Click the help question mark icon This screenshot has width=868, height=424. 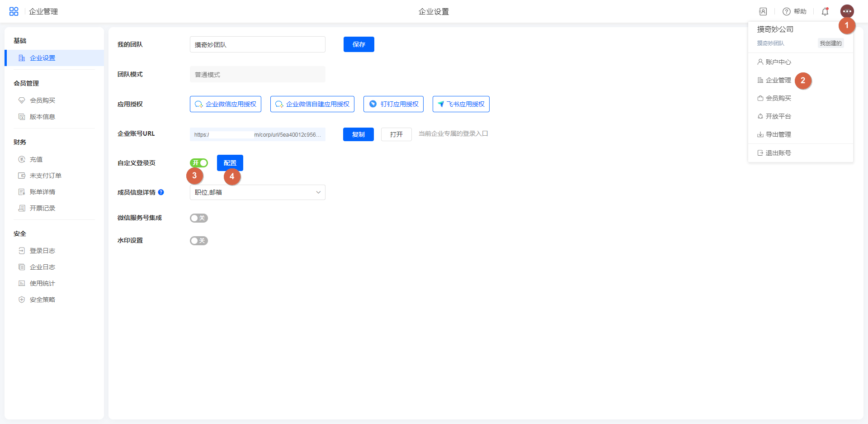tap(787, 12)
